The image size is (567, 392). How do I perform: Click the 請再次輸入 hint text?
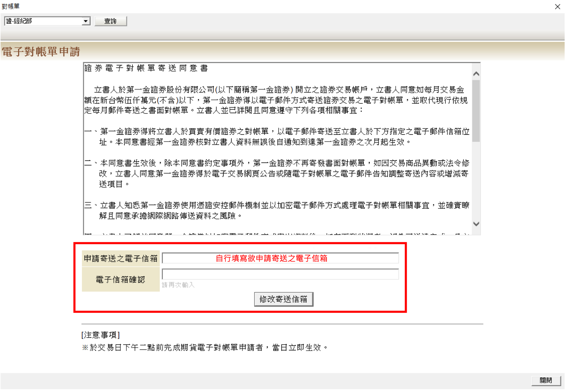(x=178, y=285)
